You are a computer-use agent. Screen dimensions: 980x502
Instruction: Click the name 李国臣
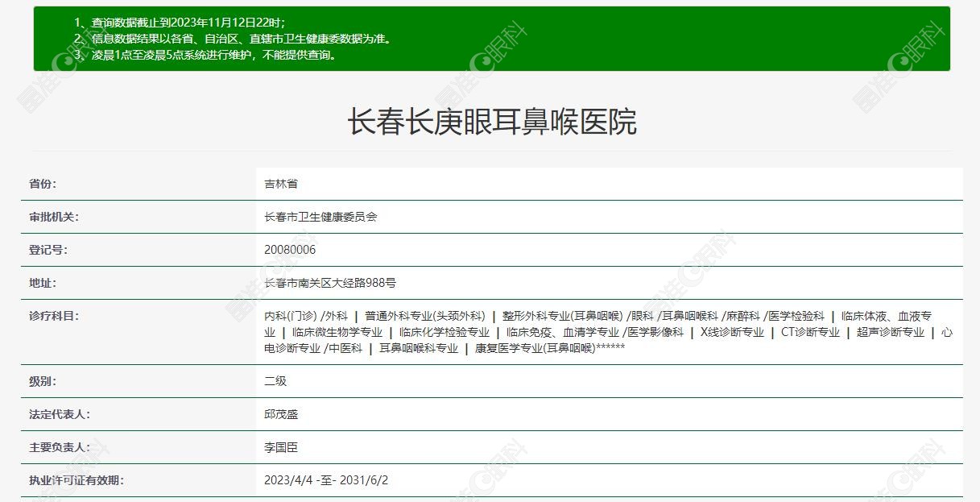(x=281, y=447)
